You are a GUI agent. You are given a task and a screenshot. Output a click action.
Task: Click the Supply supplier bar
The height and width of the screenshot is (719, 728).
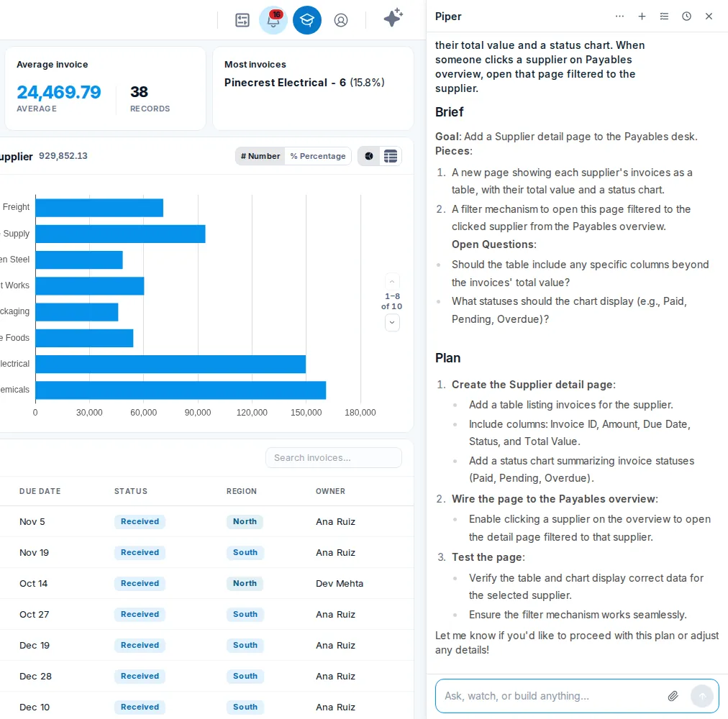click(121, 234)
